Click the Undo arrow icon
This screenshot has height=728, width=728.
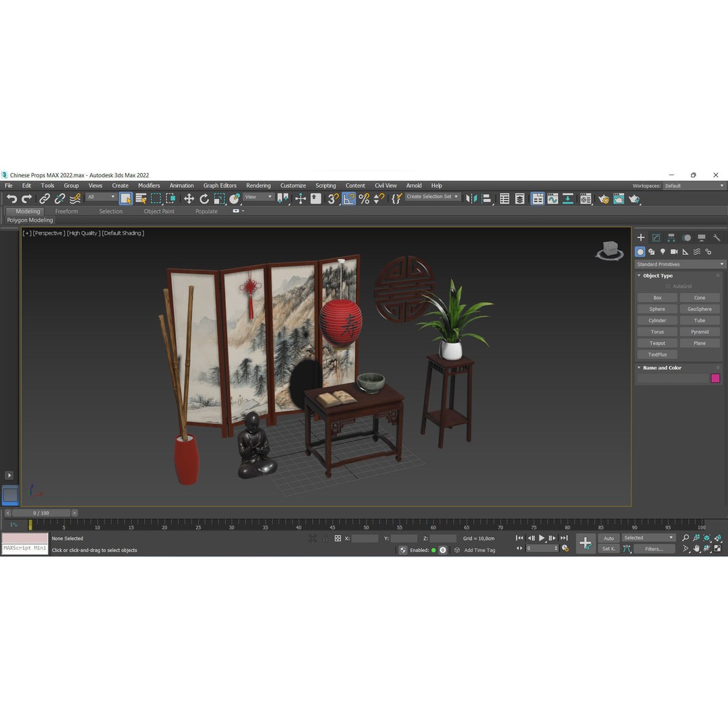[x=11, y=199]
